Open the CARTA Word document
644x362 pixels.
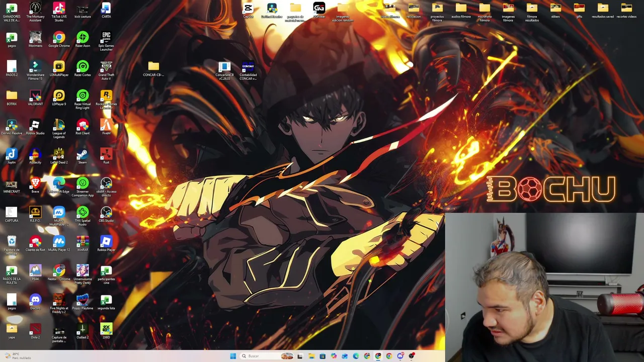[106, 11]
